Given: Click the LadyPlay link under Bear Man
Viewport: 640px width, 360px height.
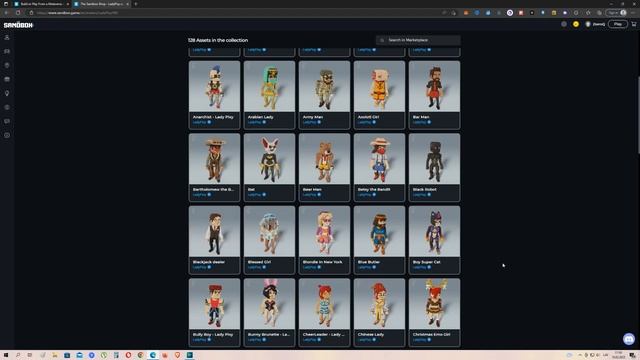Looking at the screenshot, I should pos(309,195).
